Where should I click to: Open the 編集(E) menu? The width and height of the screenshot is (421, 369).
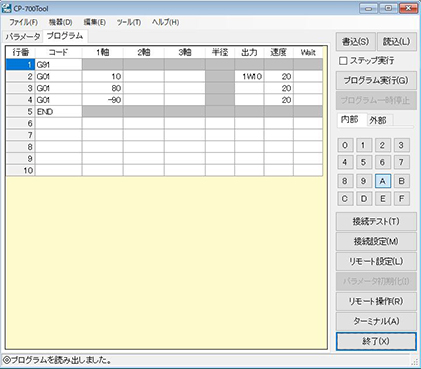coord(95,22)
